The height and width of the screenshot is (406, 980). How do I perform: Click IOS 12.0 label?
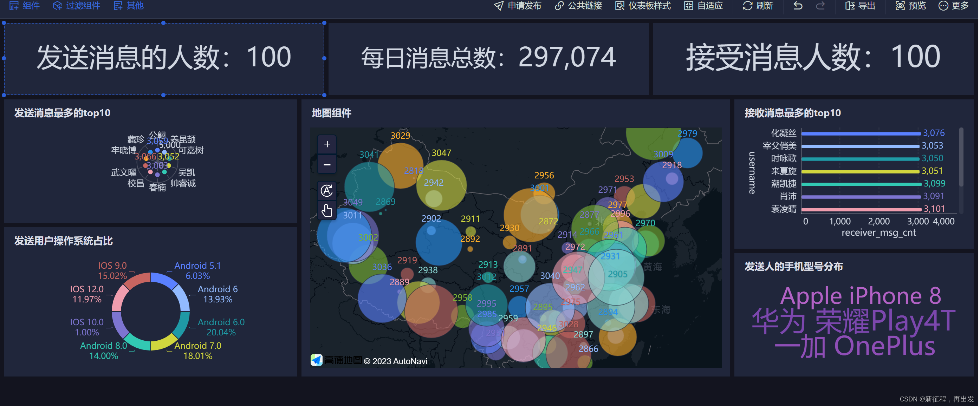[x=87, y=294]
